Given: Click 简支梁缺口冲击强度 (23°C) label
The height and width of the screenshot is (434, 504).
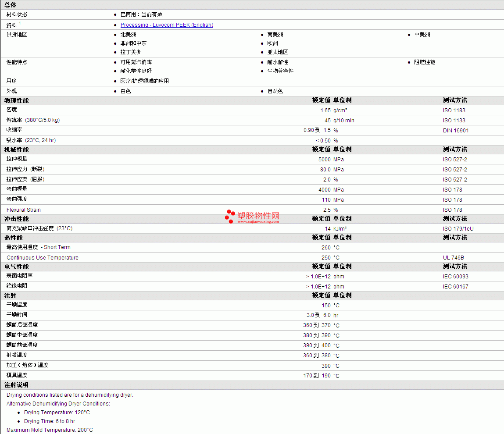Looking at the screenshot, I should click(x=39, y=228).
